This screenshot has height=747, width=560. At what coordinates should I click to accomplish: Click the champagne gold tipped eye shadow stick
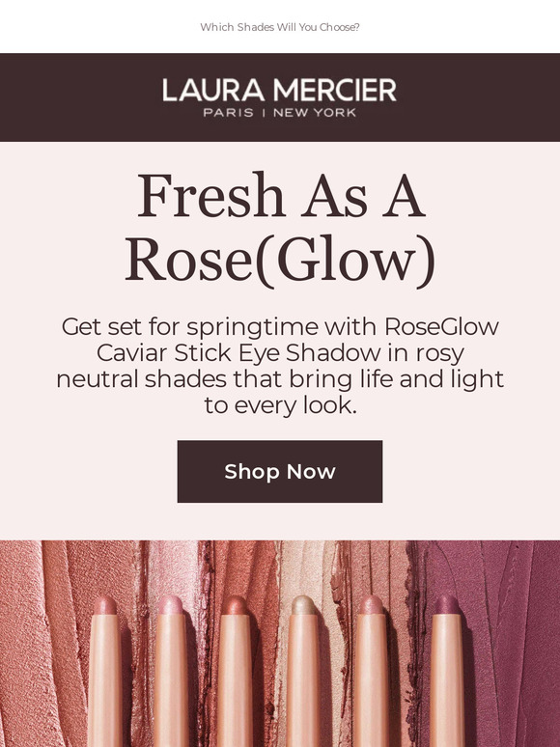[303, 671]
